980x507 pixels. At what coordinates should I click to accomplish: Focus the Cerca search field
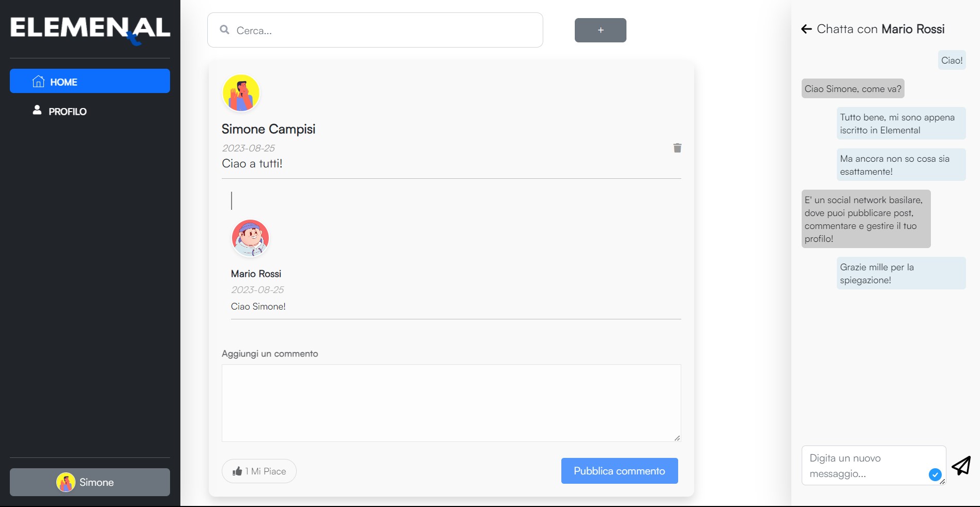[x=375, y=30]
